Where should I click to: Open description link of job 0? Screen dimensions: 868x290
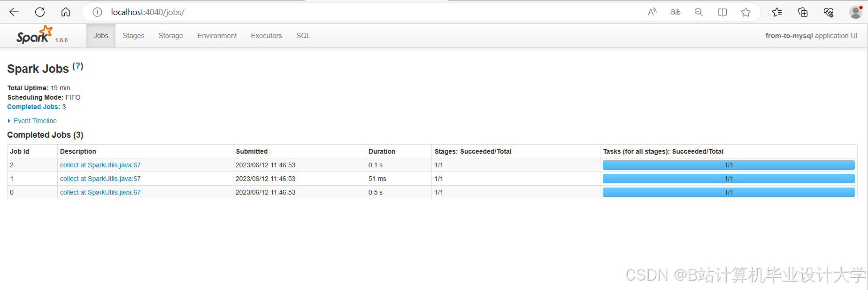coord(100,192)
